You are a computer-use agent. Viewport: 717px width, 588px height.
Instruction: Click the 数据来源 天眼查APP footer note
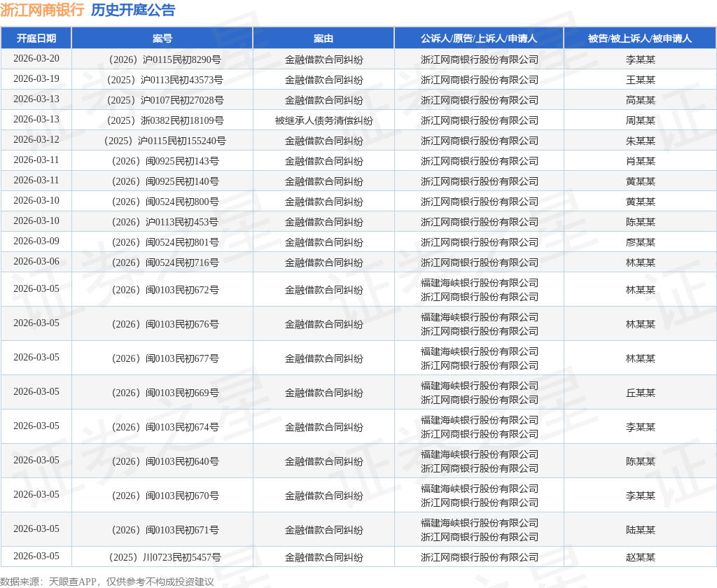tap(107, 582)
